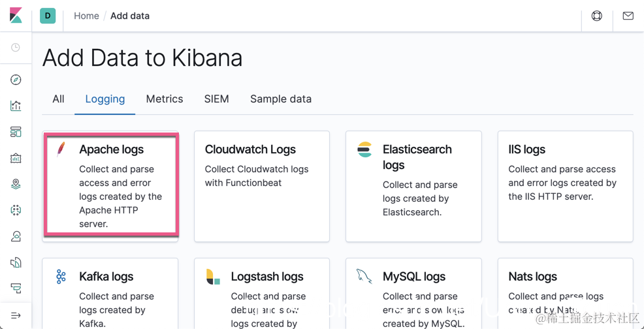
Task: Open Visualize via the chart icon
Action: [16, 106]
